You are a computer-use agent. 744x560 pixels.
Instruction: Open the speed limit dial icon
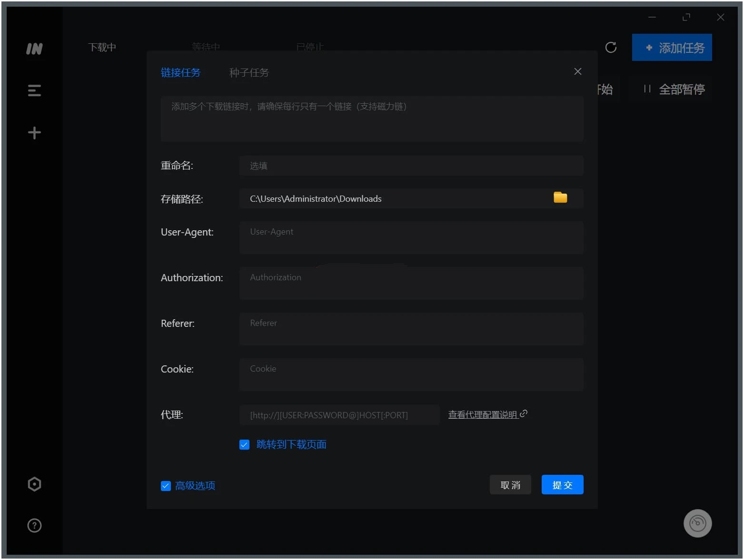pos(697,523)
